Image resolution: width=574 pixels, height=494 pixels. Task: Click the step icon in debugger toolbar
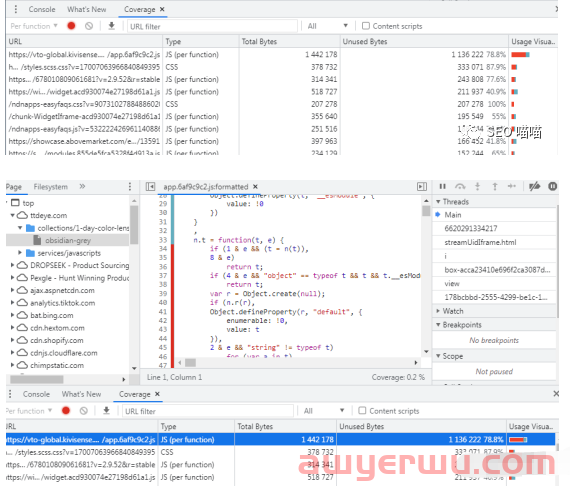point(512,186)
